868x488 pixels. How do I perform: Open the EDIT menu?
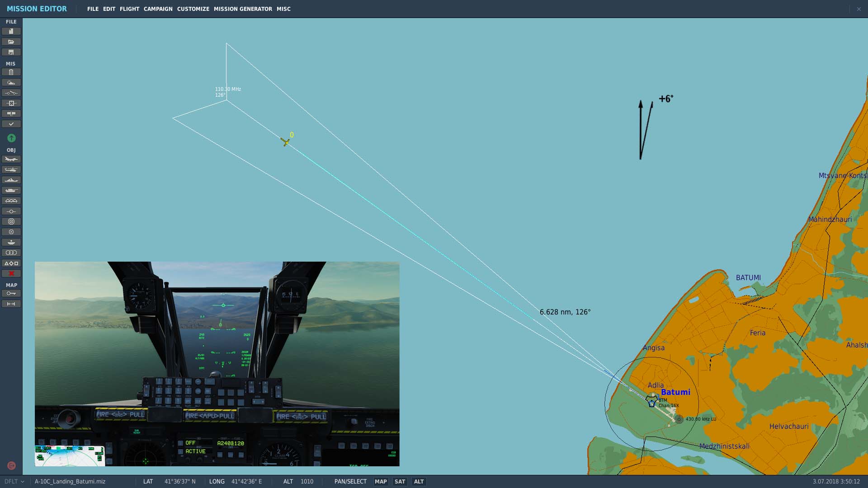tap(109, 9)
